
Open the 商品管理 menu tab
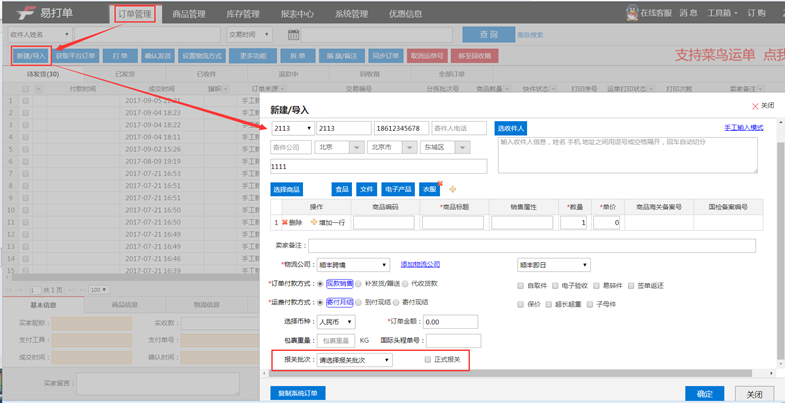pyautogui.click(x=189, y=14)
